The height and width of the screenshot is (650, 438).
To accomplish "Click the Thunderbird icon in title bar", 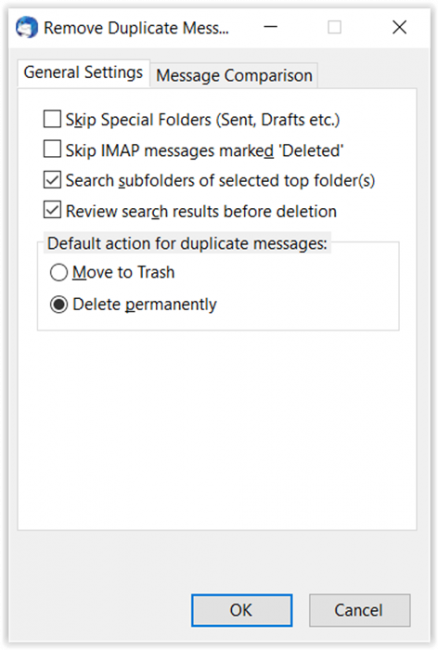I will coord(27,28).
